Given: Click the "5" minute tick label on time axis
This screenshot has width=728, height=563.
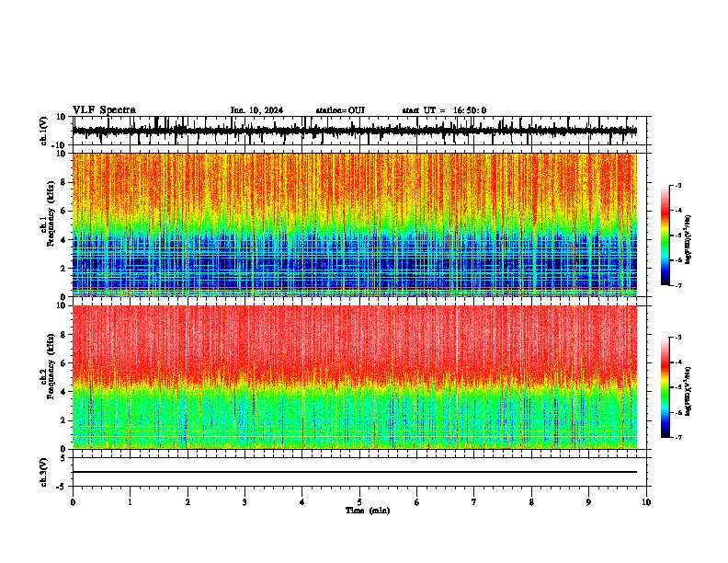Looking at the screenshot, I should coord(359,502).
